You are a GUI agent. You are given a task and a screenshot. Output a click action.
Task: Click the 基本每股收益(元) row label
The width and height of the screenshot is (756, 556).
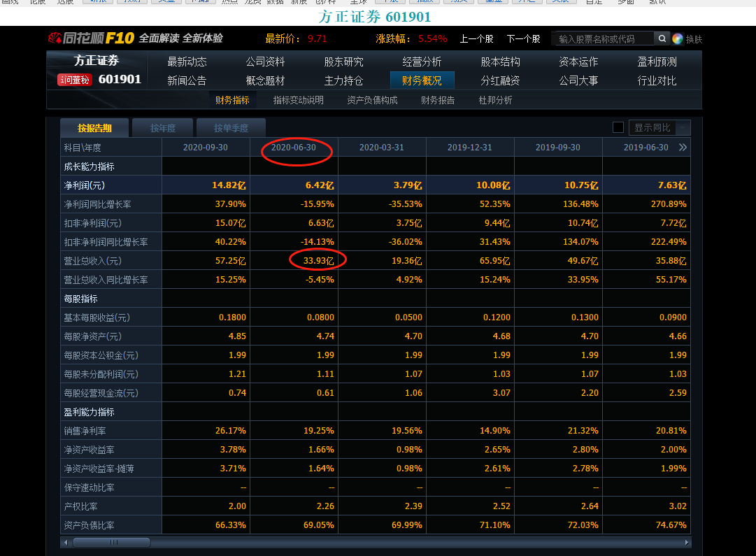[97, 318]
